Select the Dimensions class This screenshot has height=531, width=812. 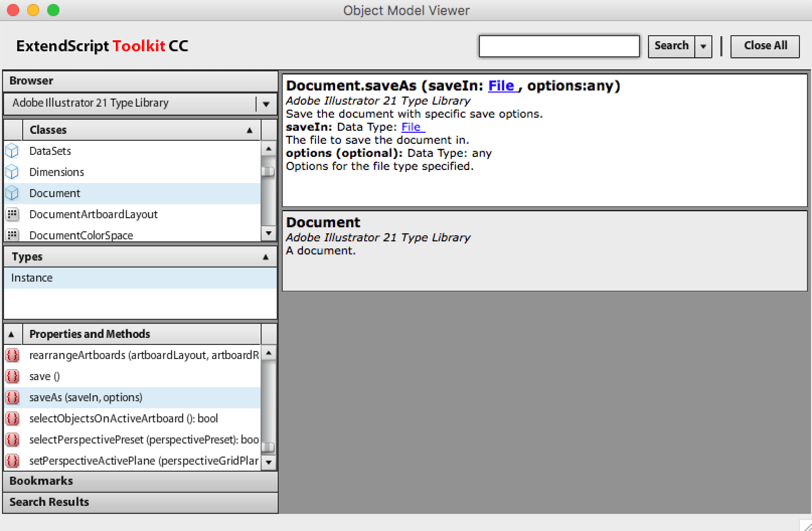point(132,172)
